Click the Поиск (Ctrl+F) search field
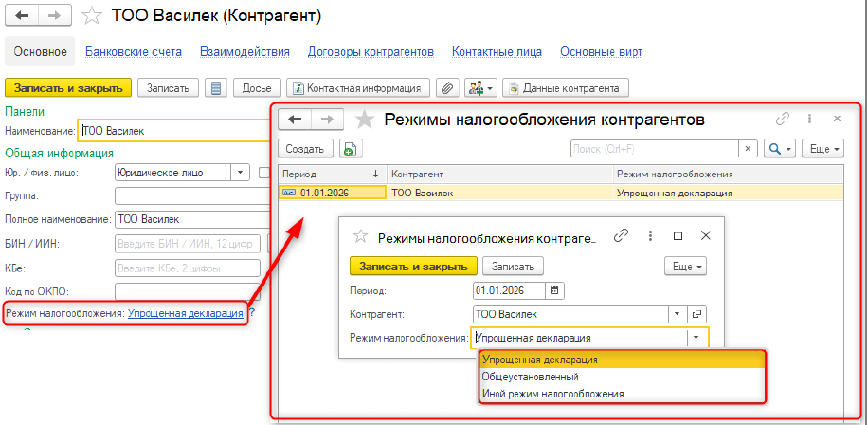This screenshot has width=868, height=425. point(654,149)
